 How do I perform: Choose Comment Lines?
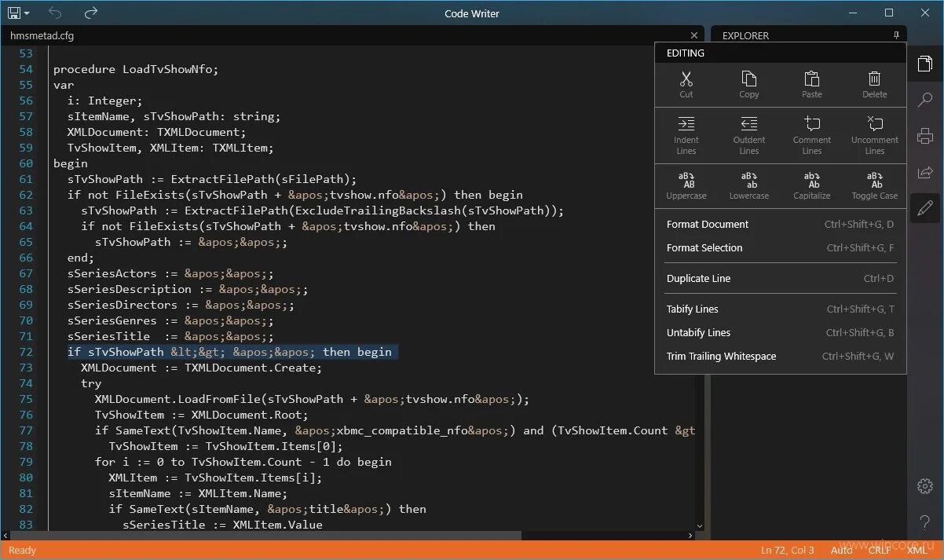pyautogui.click(x=812, y=135)
